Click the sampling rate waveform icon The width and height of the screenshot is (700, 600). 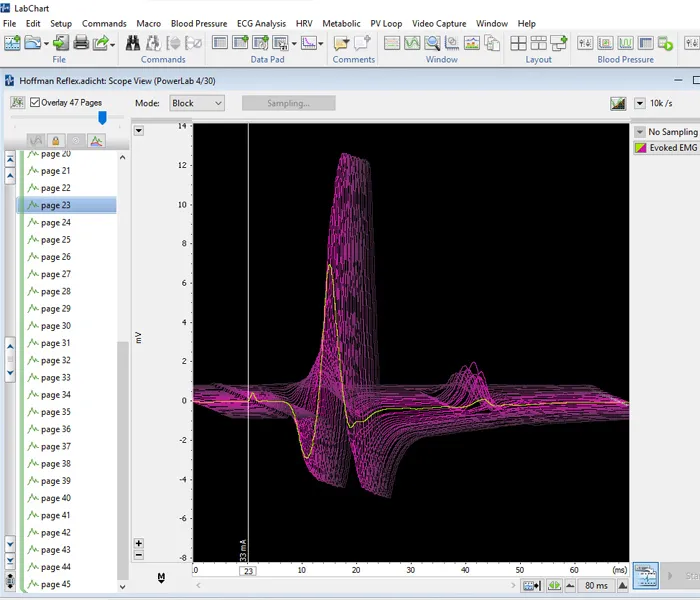click(x=619, y=103)
